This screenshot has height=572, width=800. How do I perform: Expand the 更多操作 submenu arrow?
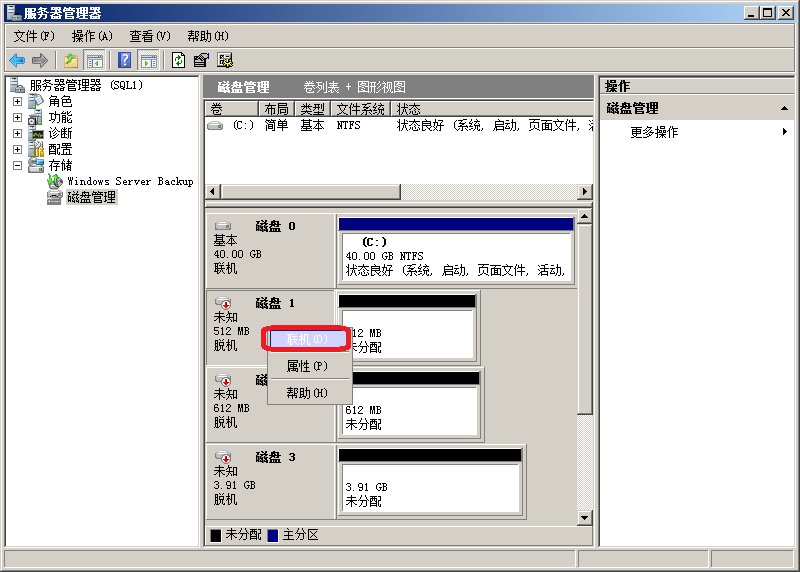coord(785,132)
